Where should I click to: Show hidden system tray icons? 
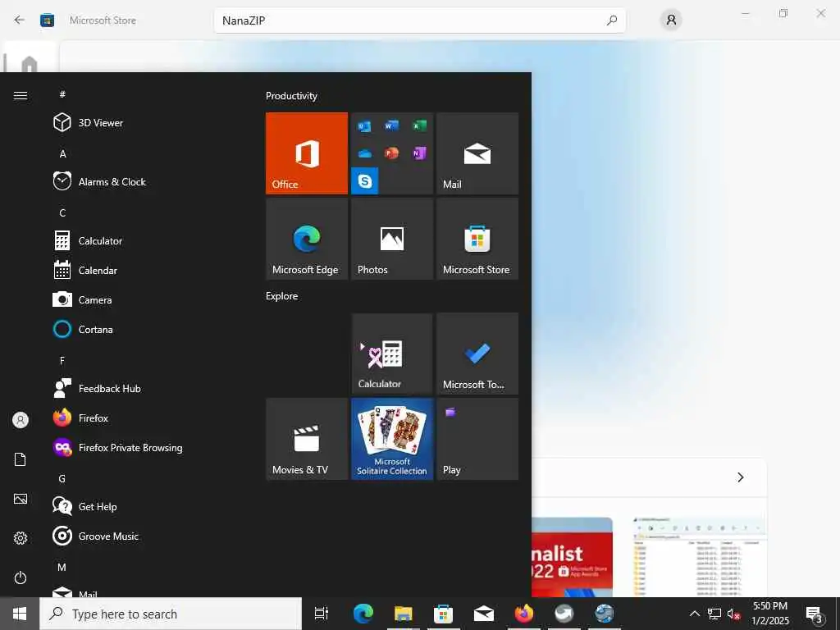point(694,614)
